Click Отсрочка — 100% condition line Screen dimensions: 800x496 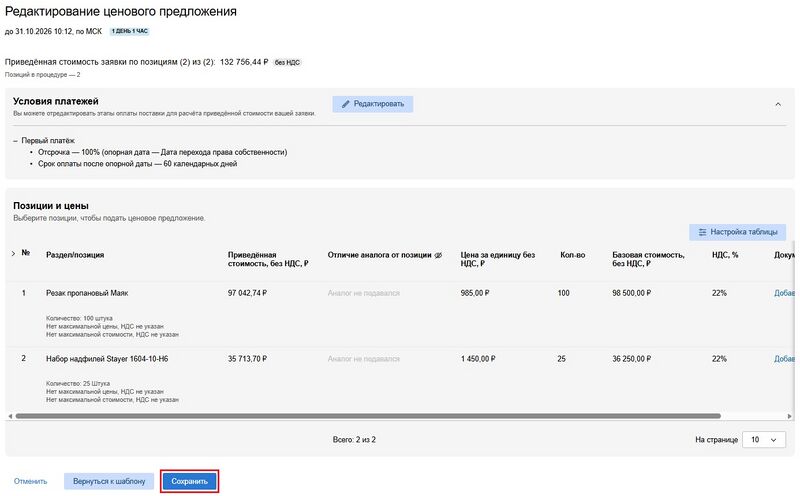click(x=162, y=152)
